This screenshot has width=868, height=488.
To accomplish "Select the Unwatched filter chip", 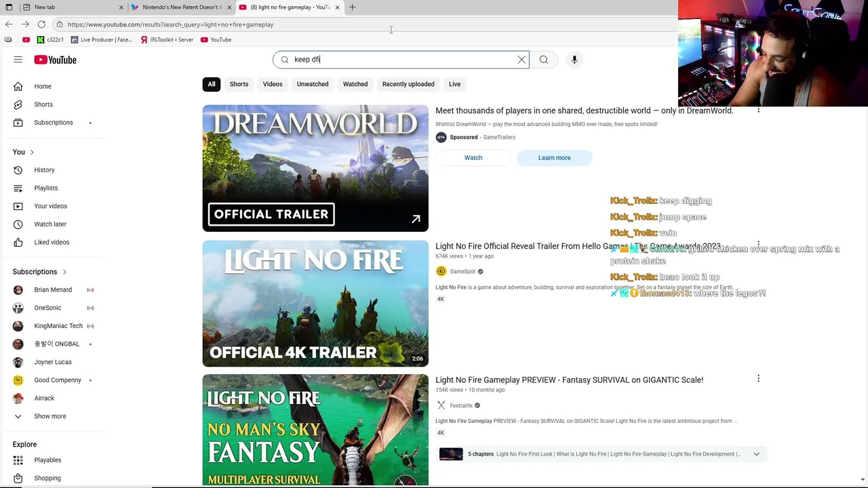I will [x=313, y=84].
